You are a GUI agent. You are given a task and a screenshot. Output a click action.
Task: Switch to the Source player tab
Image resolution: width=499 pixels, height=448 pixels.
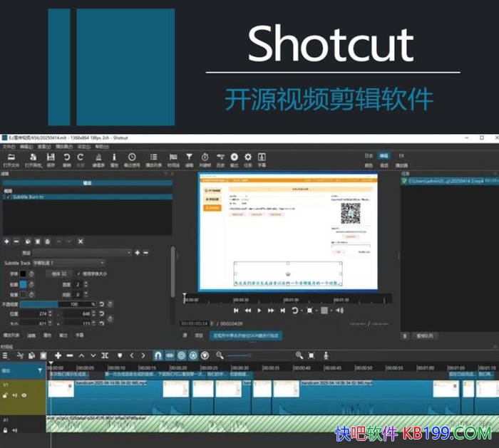[185, 335]
